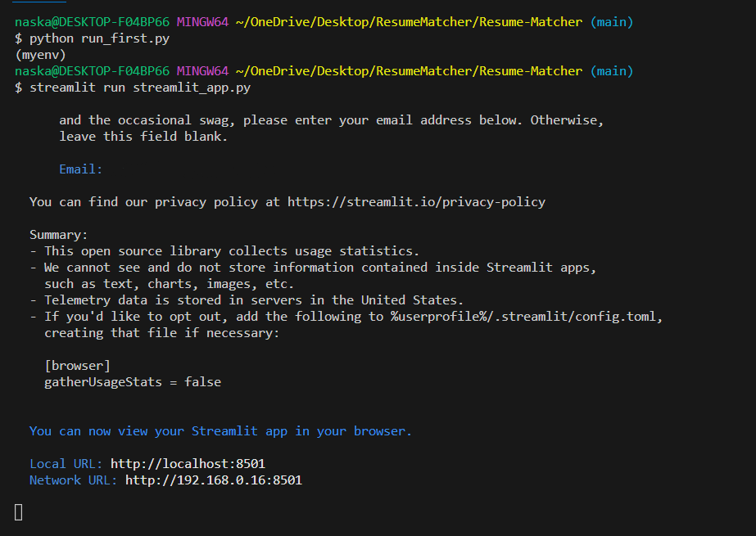Click the %userprofile%/.streamlit/config.toml path
This screenshot has width=756, height=536.
coord(523,317)
